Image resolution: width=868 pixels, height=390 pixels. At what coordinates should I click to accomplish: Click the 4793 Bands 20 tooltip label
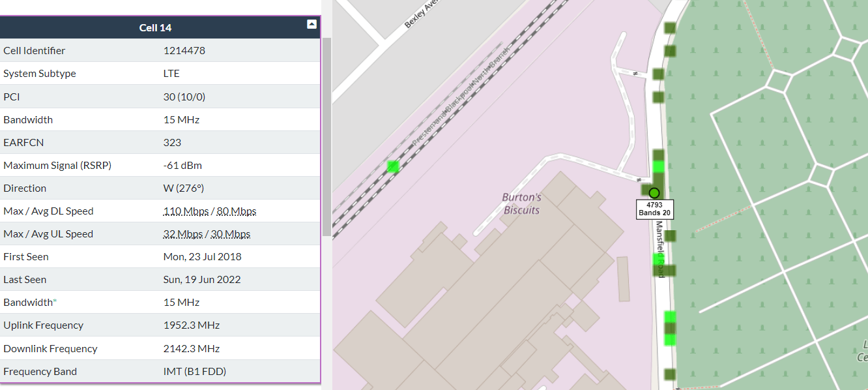(x=654, y=209)
